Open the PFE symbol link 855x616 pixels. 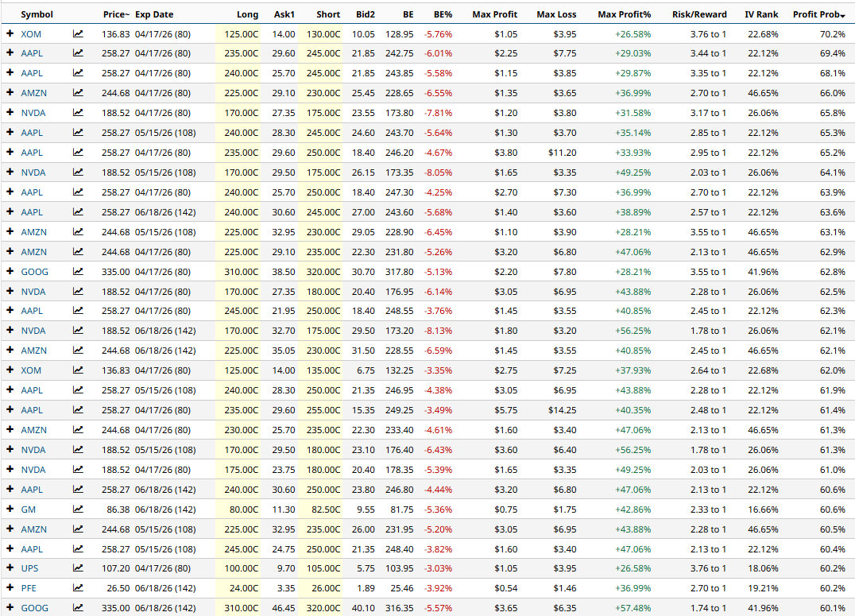pyautogui.click(x=29, y=588)
